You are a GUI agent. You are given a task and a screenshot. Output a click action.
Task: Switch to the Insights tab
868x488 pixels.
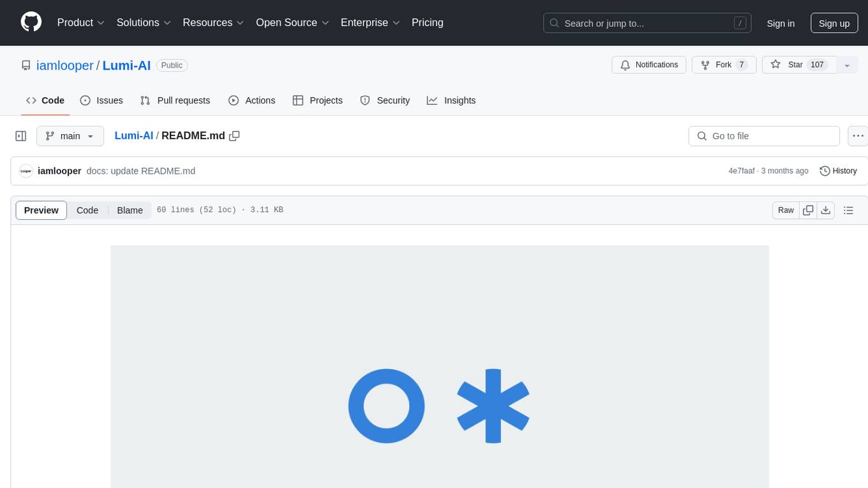point(451,100)
